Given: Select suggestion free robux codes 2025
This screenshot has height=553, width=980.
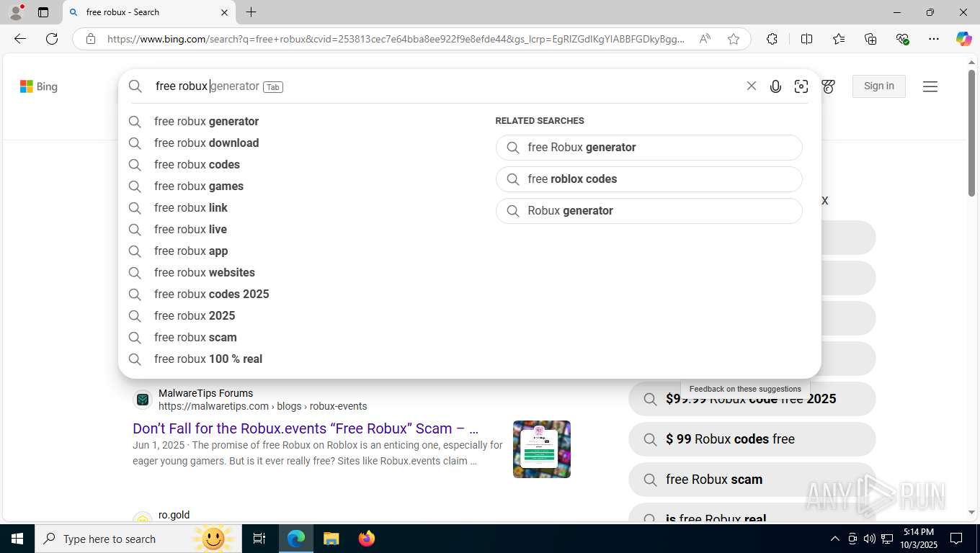Looking at the screenshot, I should pyautogui.click(x=212, y=295).
